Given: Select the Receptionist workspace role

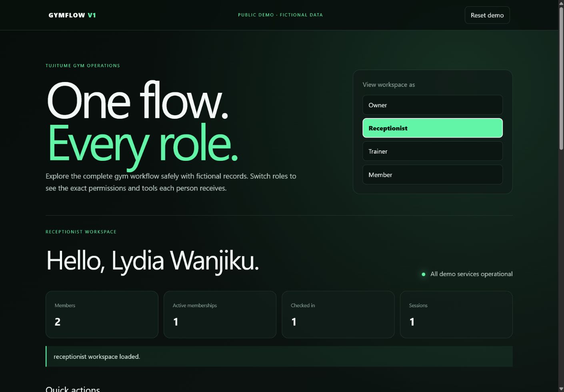Looking at the screenshot, I should coord(432,128).
